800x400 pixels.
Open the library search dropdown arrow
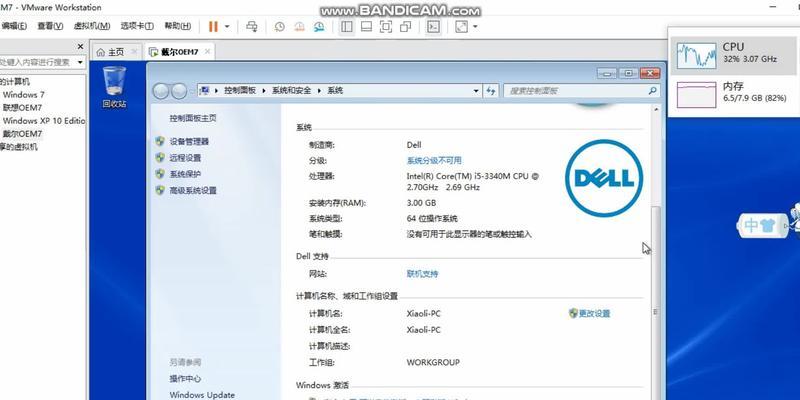80,62
